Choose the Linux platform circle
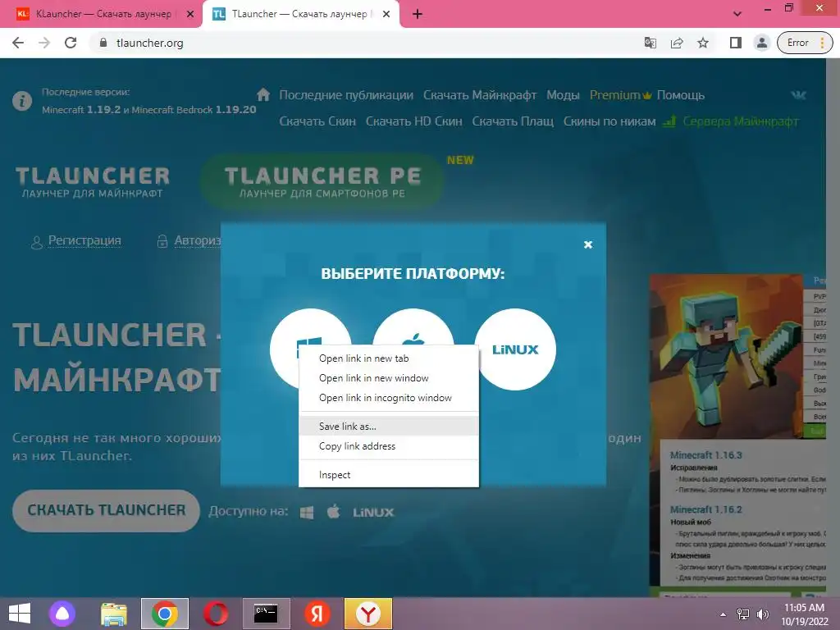840x630 pixels. coord(515,349)
